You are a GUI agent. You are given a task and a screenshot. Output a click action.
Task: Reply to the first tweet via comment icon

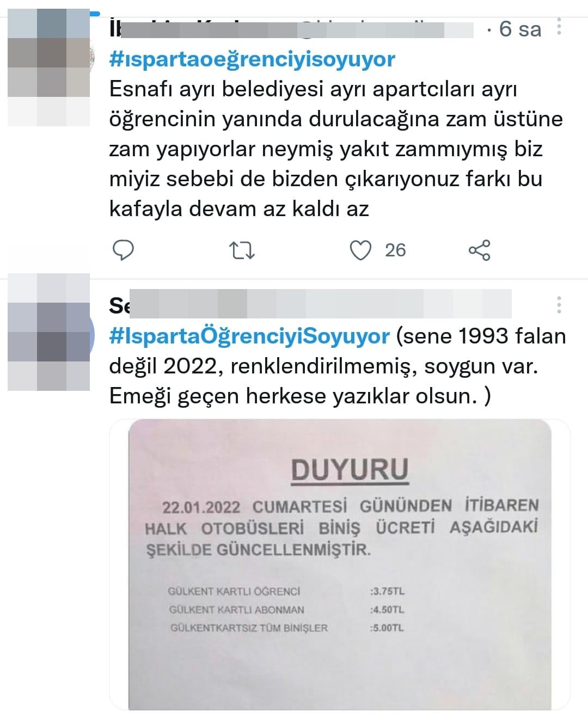pyautogui.click(x=123, y=250)
